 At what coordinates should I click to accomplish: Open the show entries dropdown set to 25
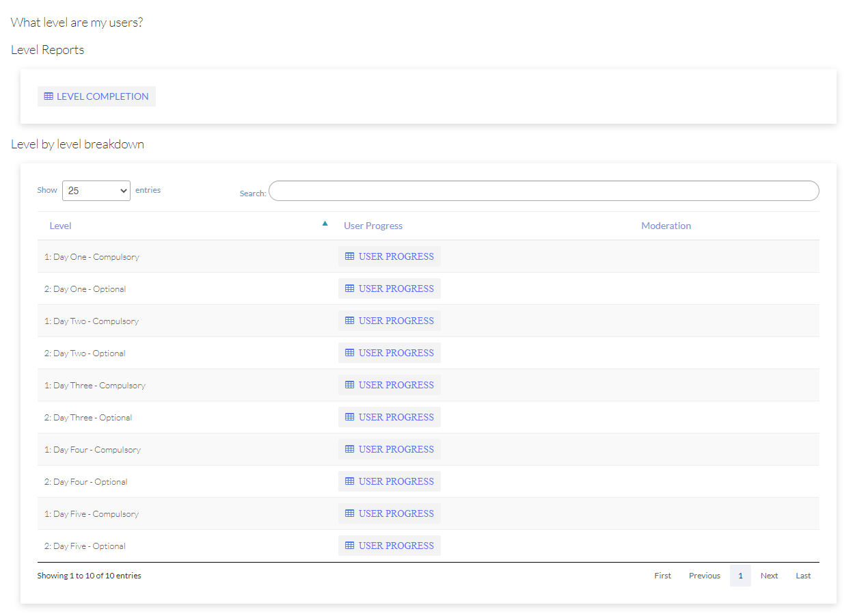click(96, 191)
